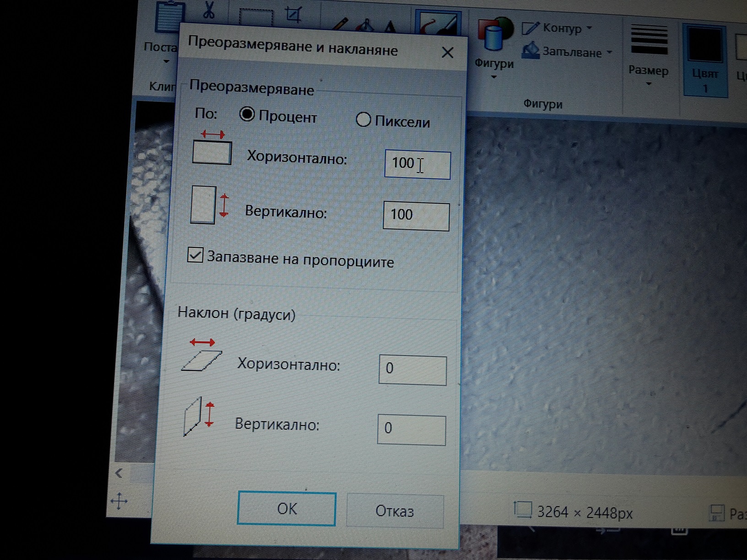The height and width of the screenshot is (560, 747).
Task: Click the scissors Cut icon
Action: [209, 10]
